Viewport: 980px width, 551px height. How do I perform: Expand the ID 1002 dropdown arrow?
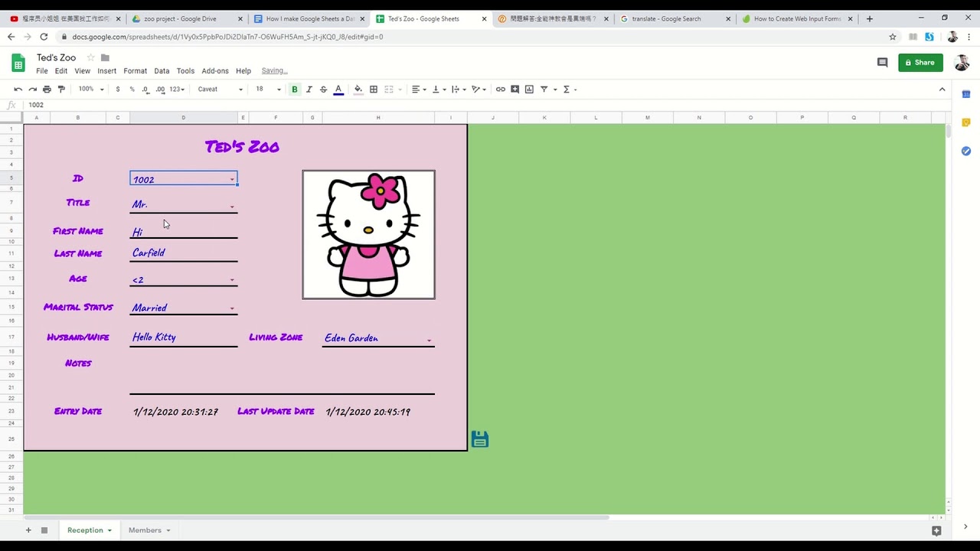click(x=232, y=180)
